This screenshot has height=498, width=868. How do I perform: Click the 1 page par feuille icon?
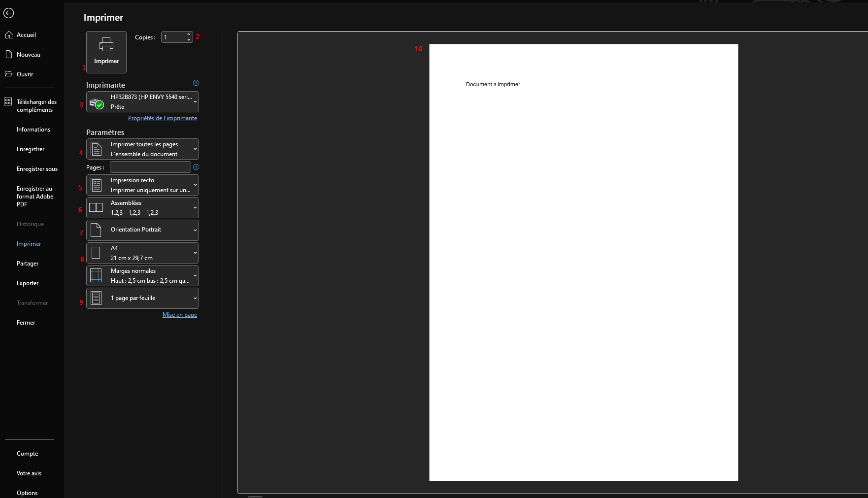tap(96, 298)
